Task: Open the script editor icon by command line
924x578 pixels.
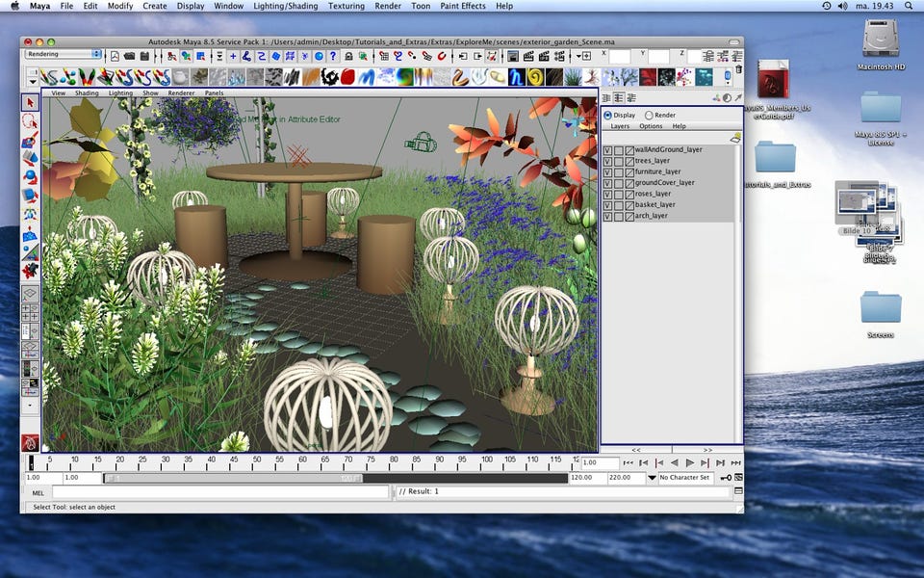Action: (737, 492)
